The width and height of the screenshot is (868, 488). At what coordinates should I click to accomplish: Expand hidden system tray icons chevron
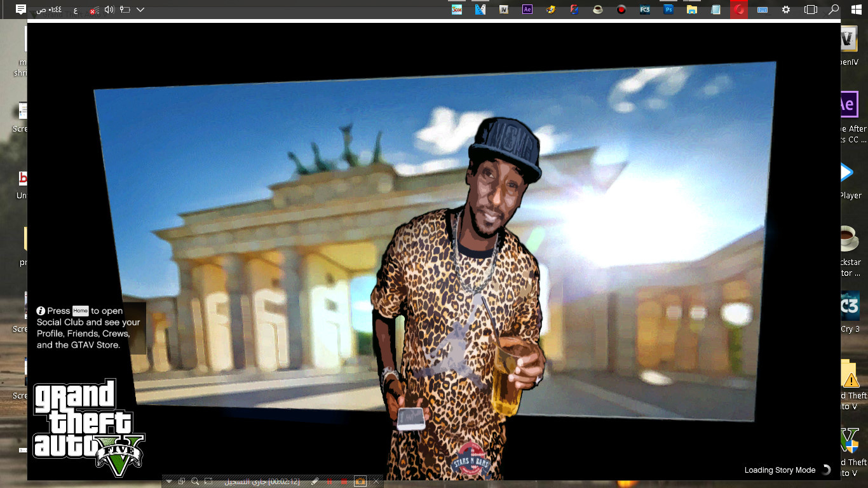[140, 10]
